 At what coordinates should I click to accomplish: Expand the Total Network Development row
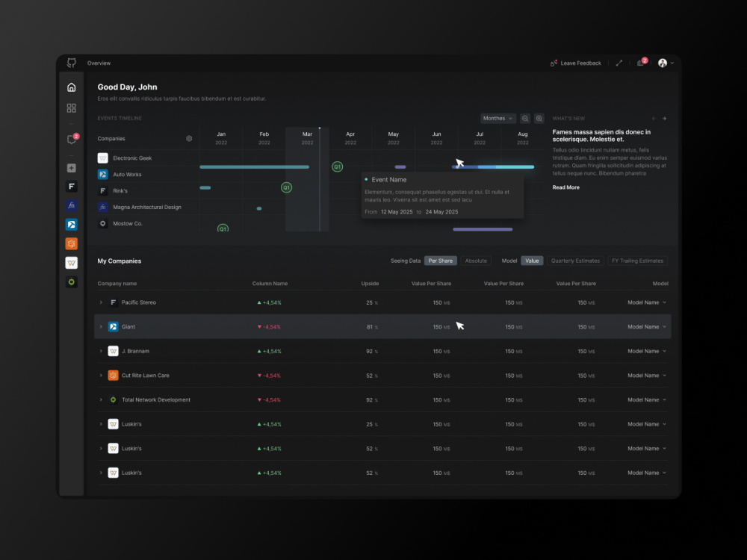(101, 399)
